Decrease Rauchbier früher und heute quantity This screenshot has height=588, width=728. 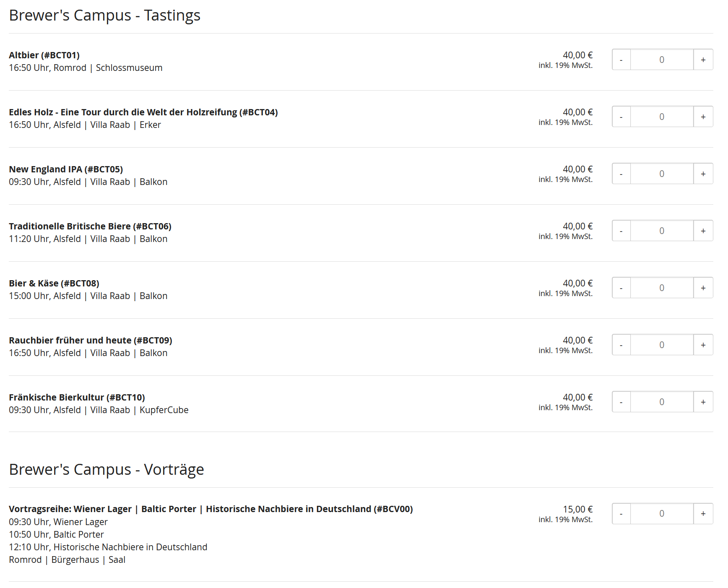point(621,345)
